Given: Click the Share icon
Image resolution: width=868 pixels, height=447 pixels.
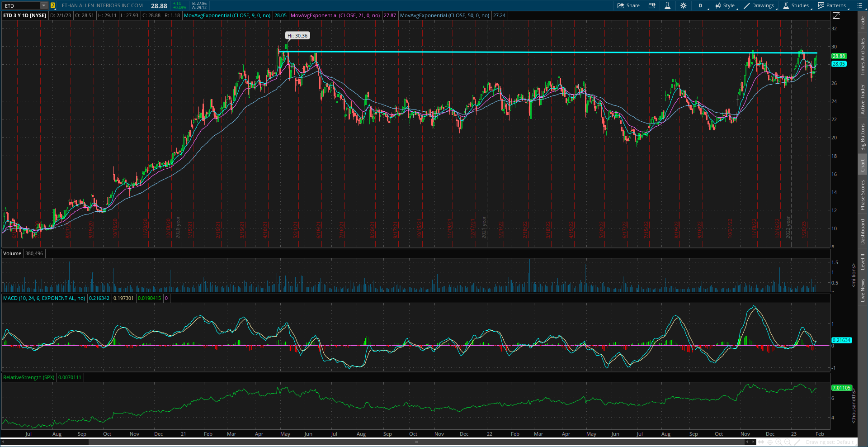Looking at the screenshot, I should [628, 5].
